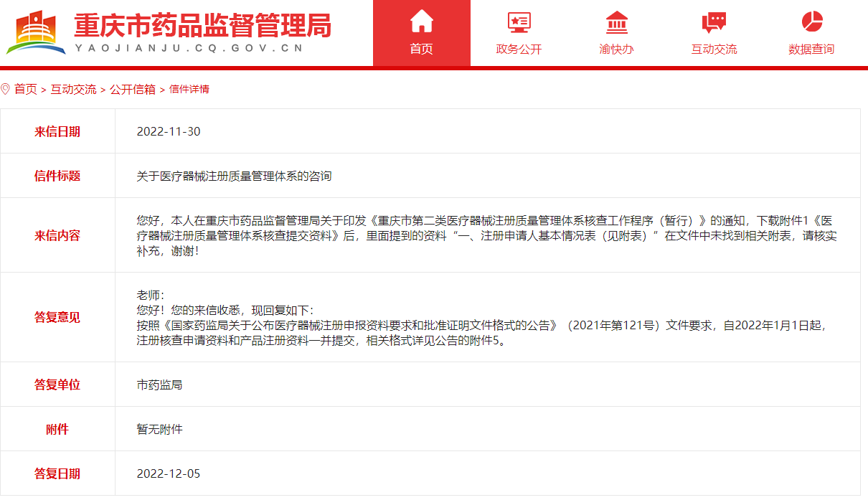Click the 数据查询 pie chart icon
The height and width of the screenshot is (500, 868).
[811, 22]
